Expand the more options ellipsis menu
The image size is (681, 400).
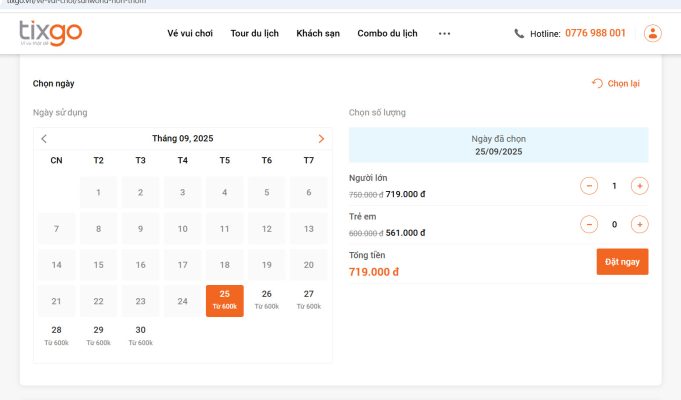pyautogui.click(x=445, y=34)
